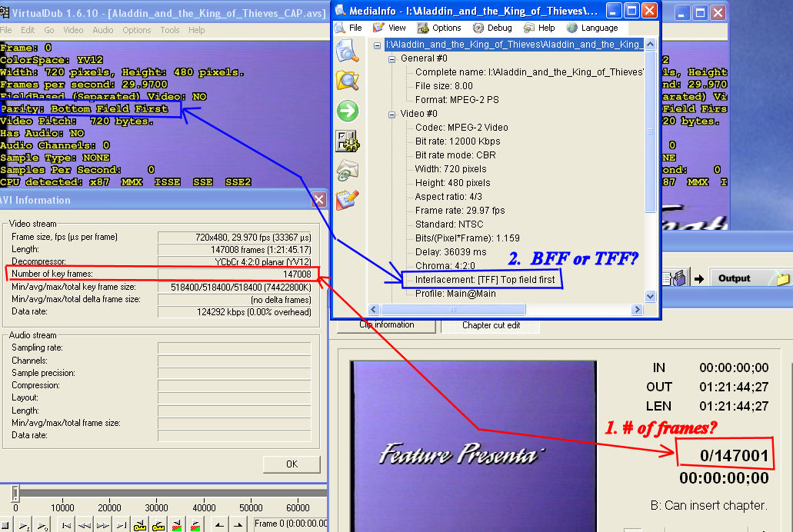Click VirtualDub timeline position slider handle
The image size is (793, 532).
tap(15, 493)
